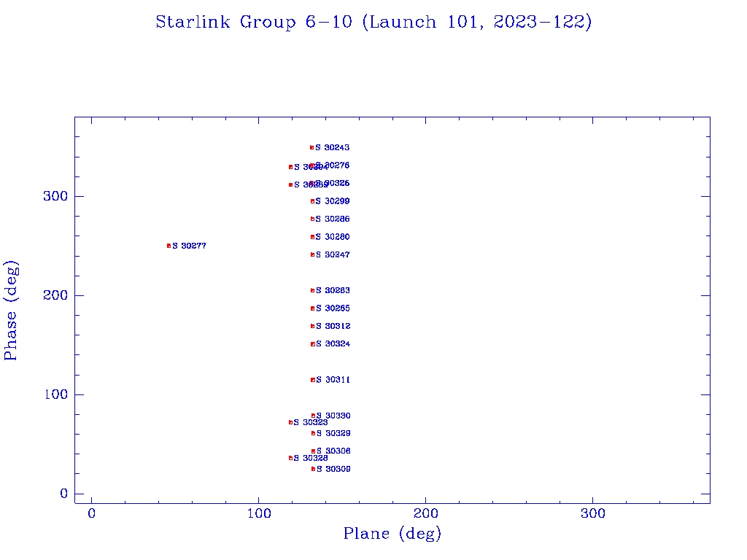Click the red data point beside S 30311

(x=313, y=380)
